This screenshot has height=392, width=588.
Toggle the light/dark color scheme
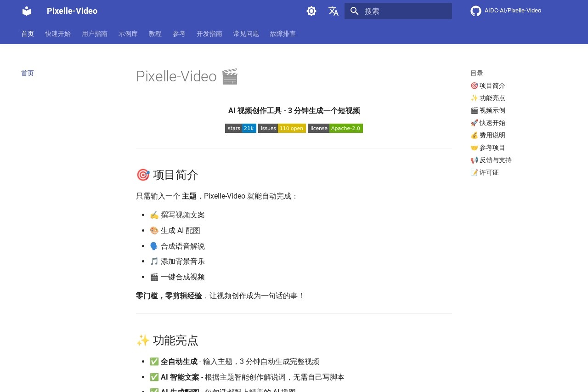[311, 11]
